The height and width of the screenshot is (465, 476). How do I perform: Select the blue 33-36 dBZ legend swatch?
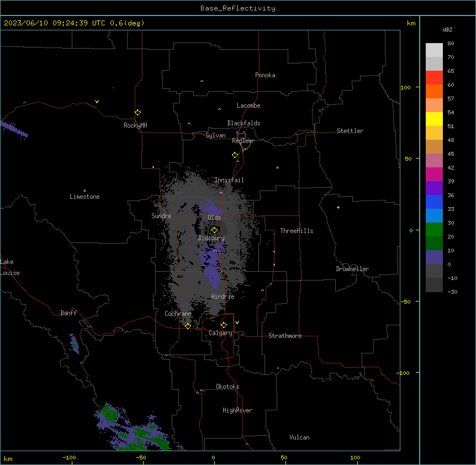click(x=434, y=202)
